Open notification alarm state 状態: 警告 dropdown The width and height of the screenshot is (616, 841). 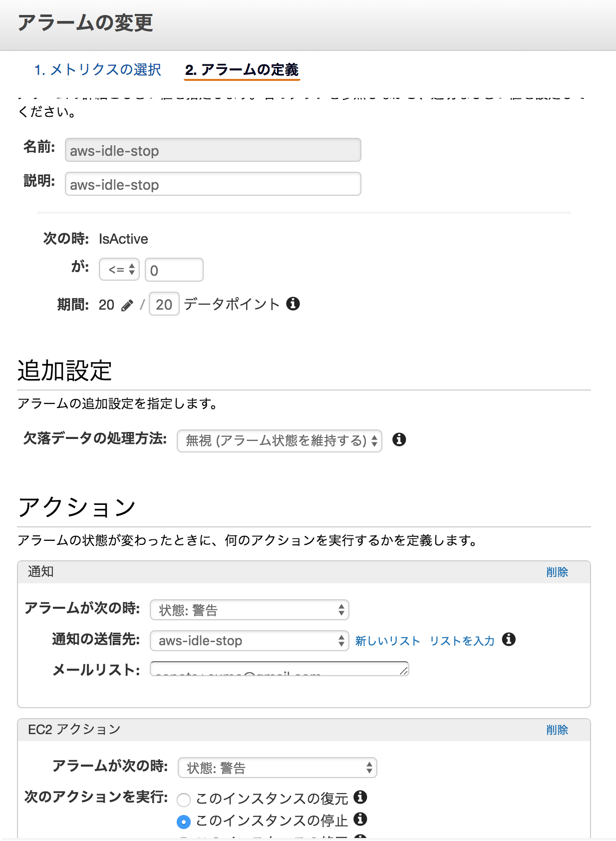pos(249,610)
